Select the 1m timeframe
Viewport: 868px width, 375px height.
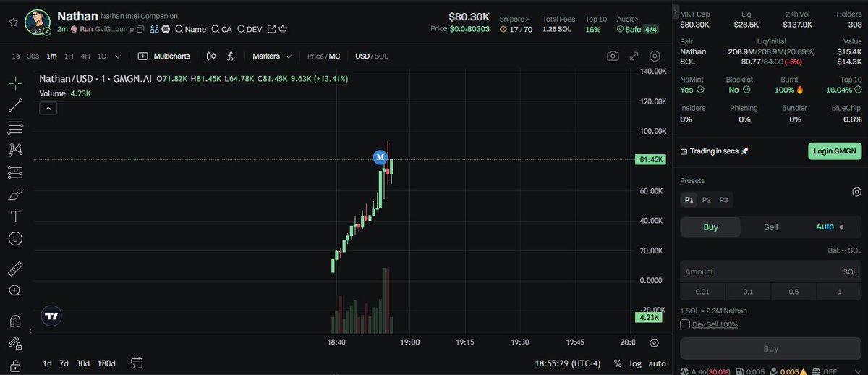tap(51, 56)
